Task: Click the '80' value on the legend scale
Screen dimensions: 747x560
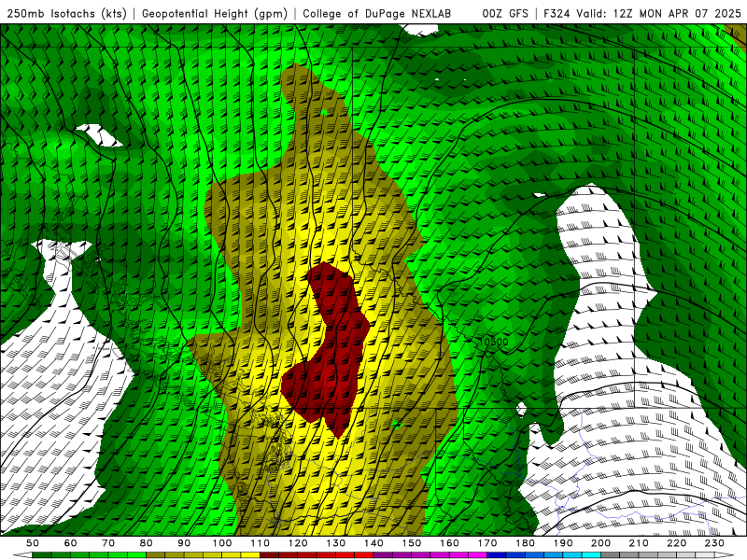Action: pyautogui.click(x=147, y=543)
